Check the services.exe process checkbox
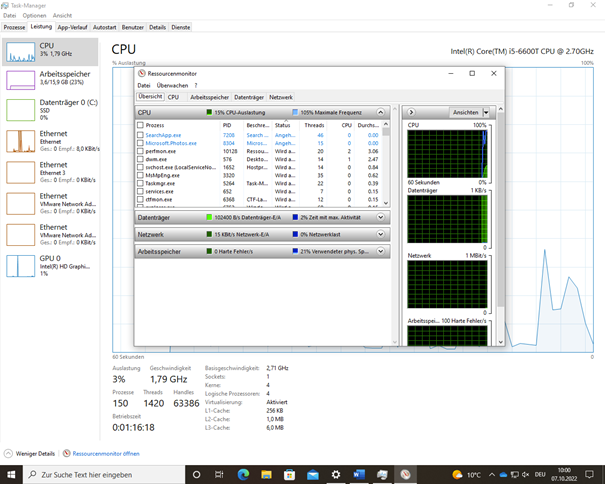The image size is (605, 484). pyautogui.click(x=140, y=191)
